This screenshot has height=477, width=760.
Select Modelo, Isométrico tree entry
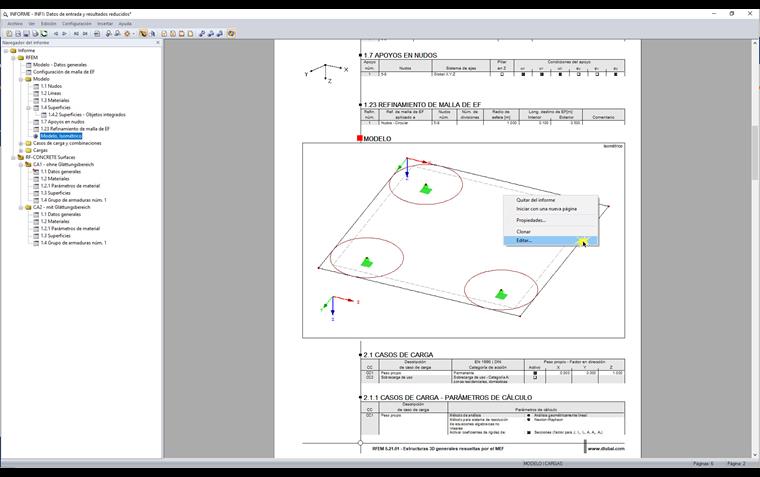(x=61, y=136)
